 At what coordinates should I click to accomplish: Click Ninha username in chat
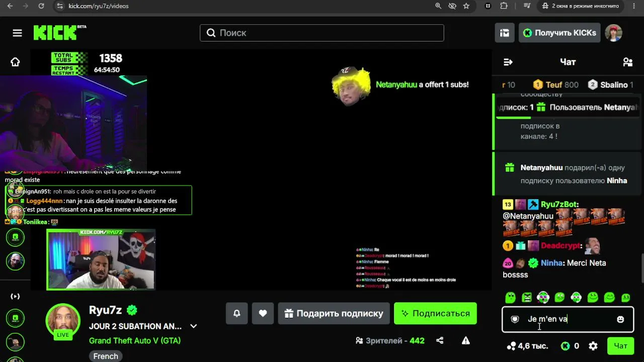[551, 263]
